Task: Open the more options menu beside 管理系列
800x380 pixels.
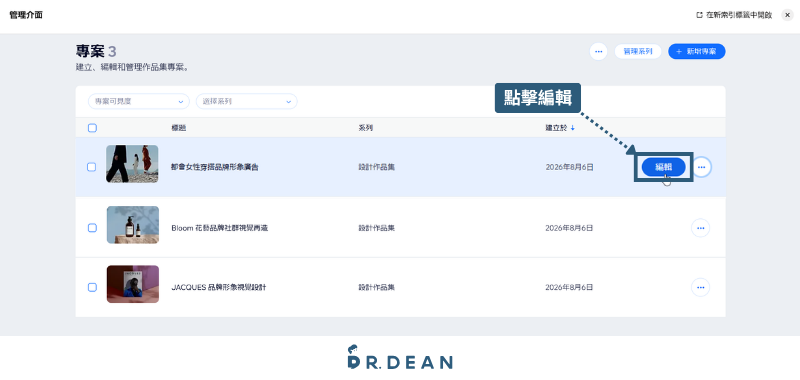Action: pyautogui.click(x=598, y=52)
